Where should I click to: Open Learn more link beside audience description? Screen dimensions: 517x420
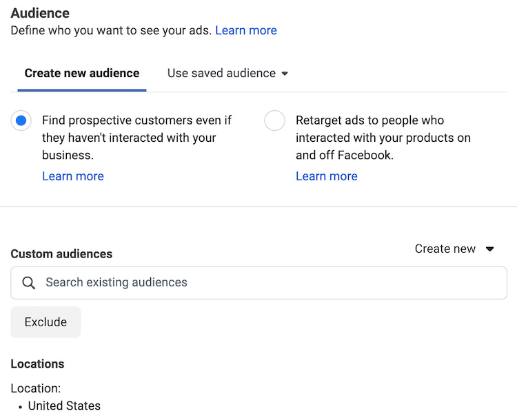246,30
